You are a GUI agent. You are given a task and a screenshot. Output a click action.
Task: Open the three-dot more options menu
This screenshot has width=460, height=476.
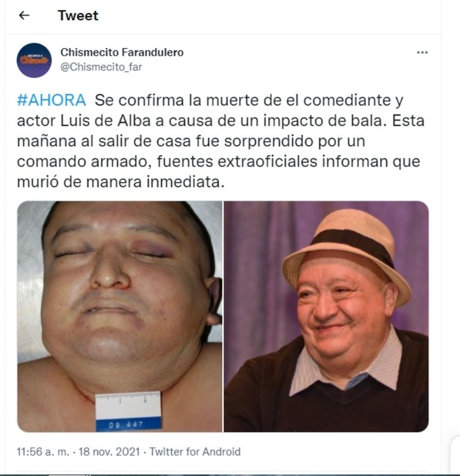tap(422, 53)
